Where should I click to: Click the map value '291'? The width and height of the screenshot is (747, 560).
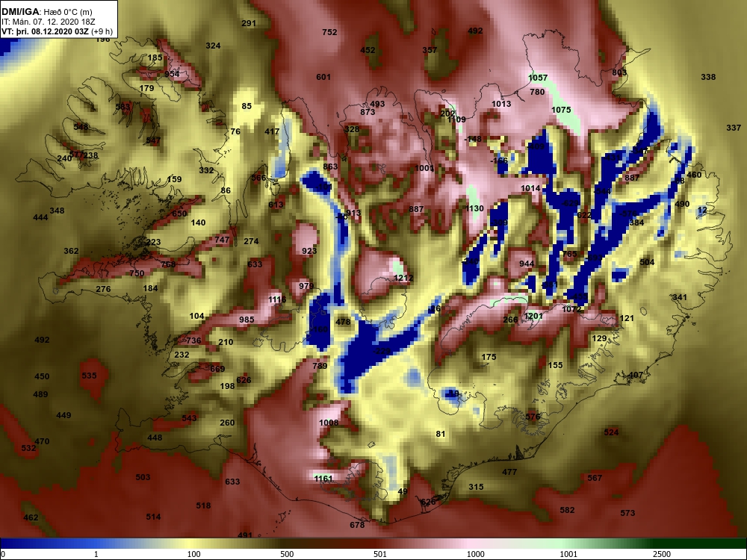(x=249, y=23)
